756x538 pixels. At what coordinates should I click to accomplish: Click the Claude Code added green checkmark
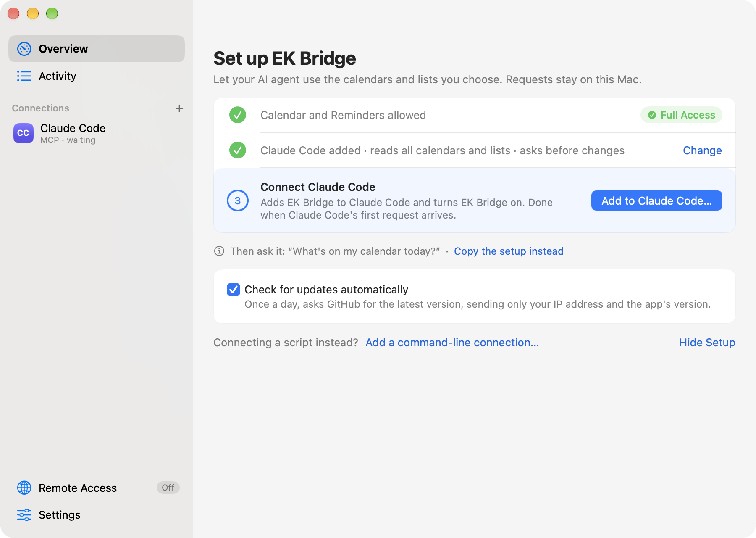click(238, 150)
